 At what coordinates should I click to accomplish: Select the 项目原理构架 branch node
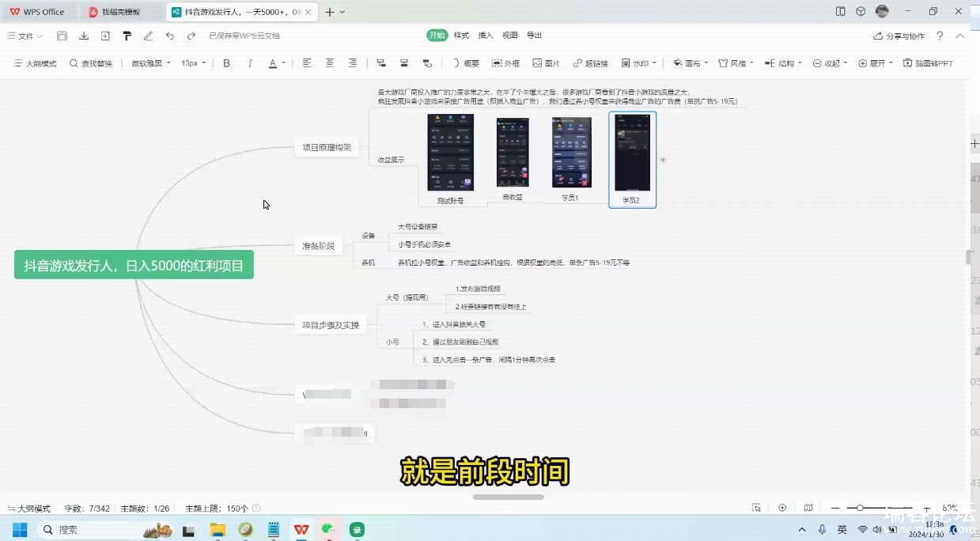327,147
